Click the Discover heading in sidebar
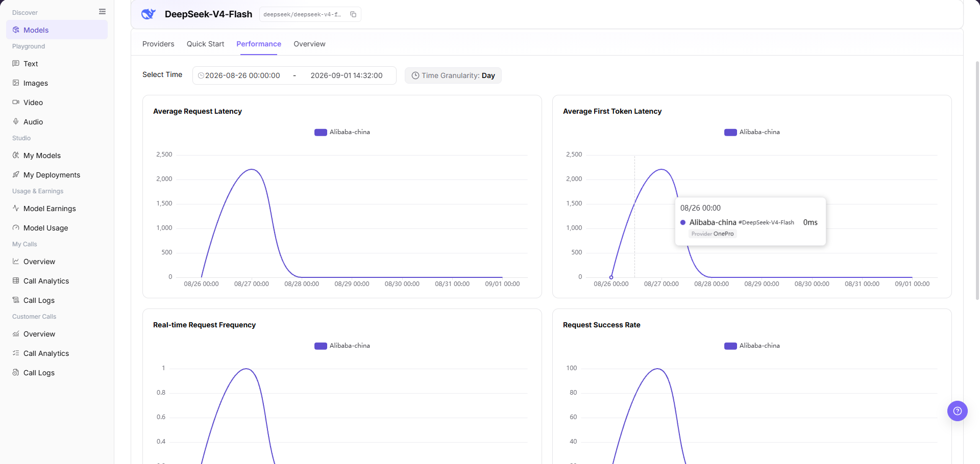This screenshot has height=464, width=980. point(25,13)
